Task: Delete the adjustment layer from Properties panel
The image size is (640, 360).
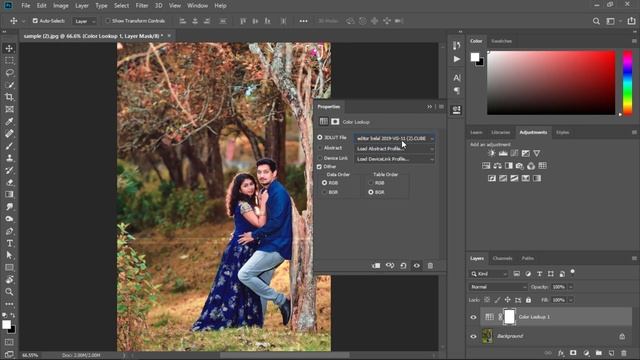Action: (x=430, y=266)
